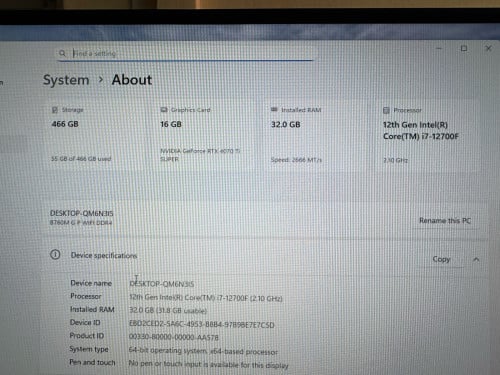Go back to System breadcrumb
The height and width of the screenshot is (375, 500).
point(66,80)
